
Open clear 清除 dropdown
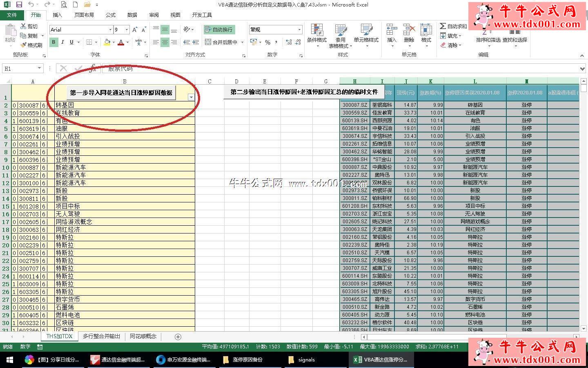pos(451,45)
